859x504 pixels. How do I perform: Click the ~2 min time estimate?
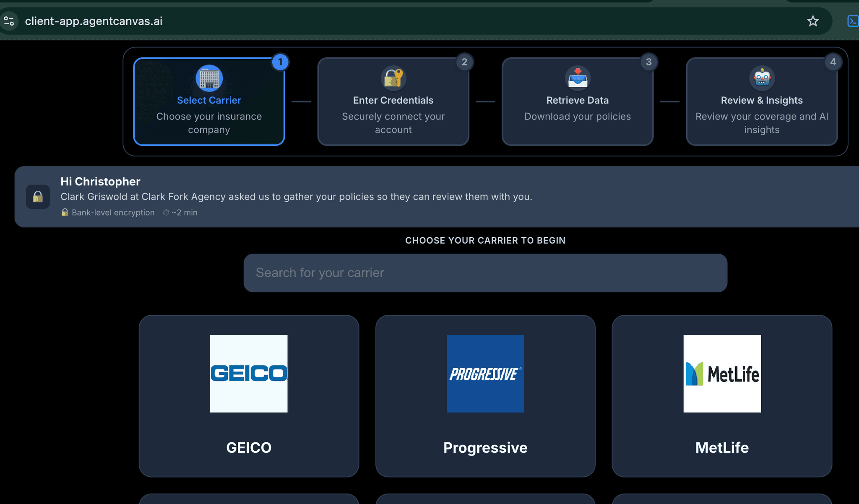pyautogui.click(x=185, y=213)
